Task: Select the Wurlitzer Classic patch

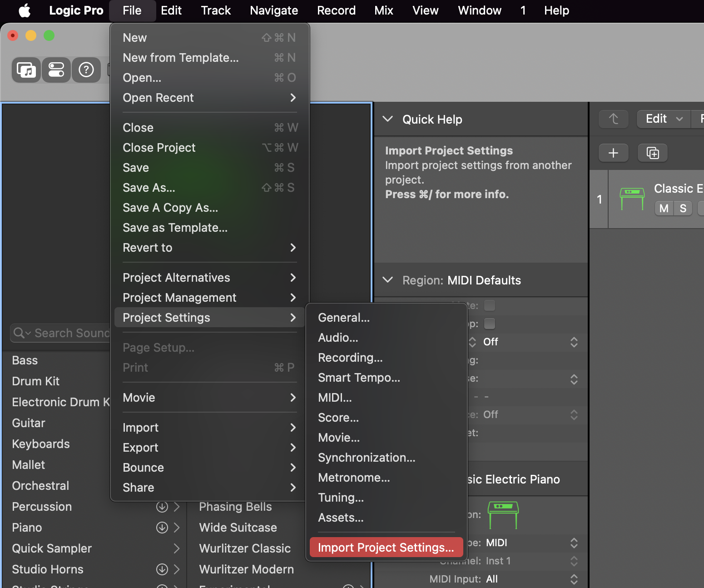Action: point(245,548)
